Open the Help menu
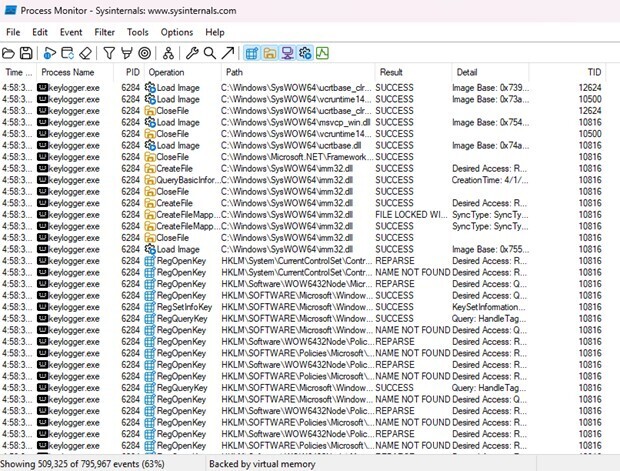The height and width of the screenshot is (471, 620). click(x=215, y=32)
